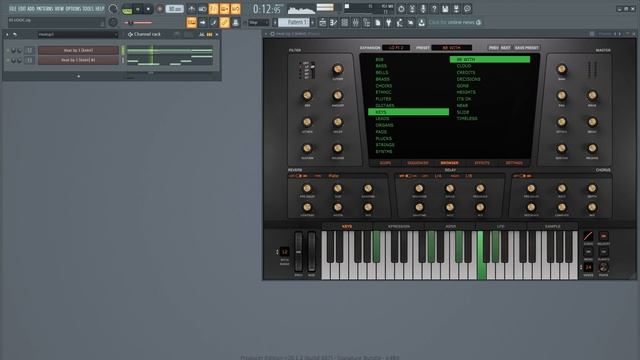Click the SAVE PRESET button
The height and width of the screenshot is (360, 640).
click(x=527, y=48)
